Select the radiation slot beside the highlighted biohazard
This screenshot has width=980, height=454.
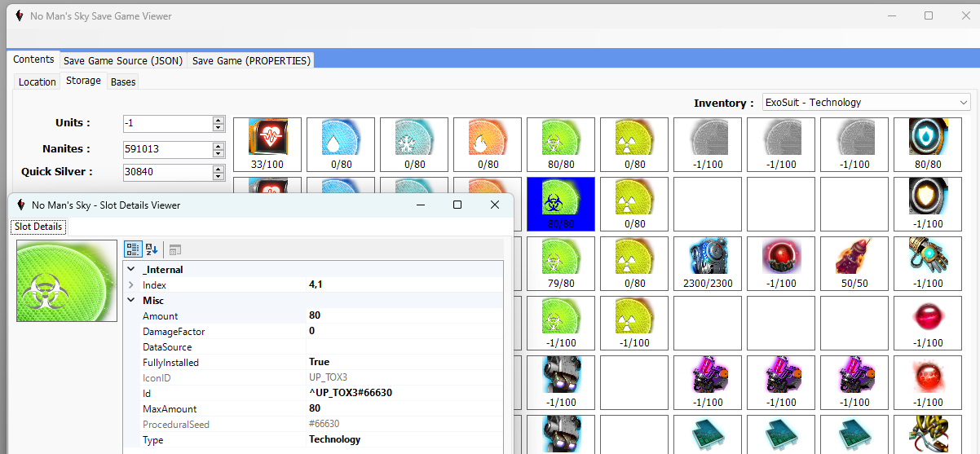[x=634, y=204]
